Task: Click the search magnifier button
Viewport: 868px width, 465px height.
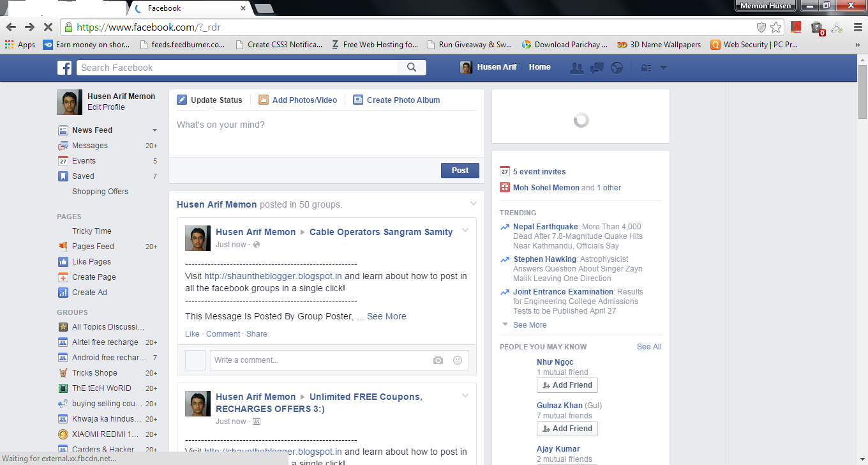Action: click(x=412, y=68)
